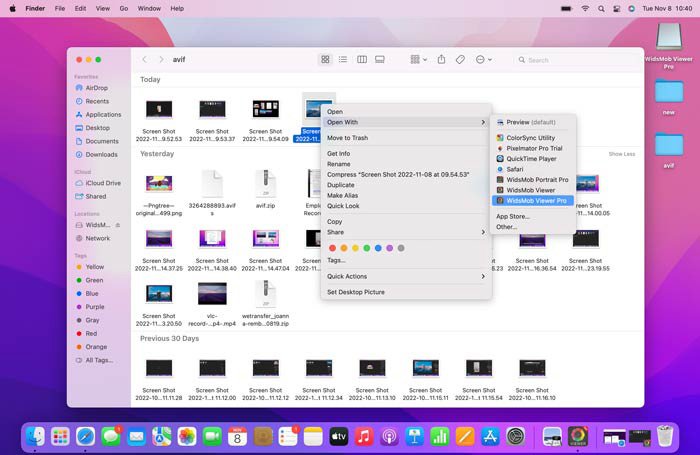The width and height of the screenshot is (700, 455).
Task: Go forward with the toolbar forward arrow
Action: [x=161, y=59]
